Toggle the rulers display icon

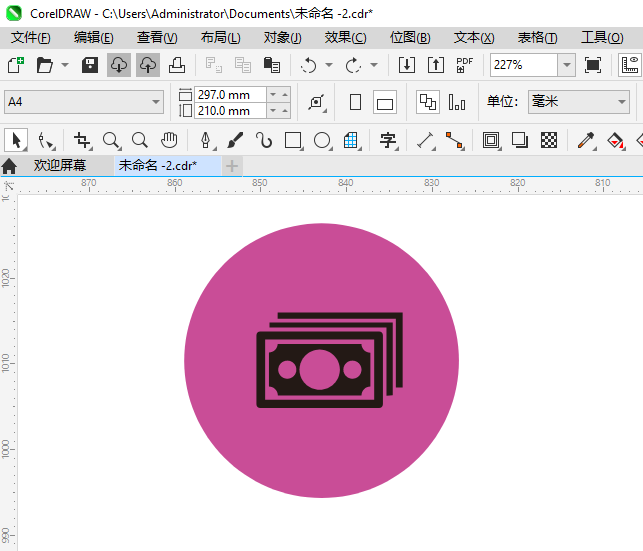(x=630, y=65)
